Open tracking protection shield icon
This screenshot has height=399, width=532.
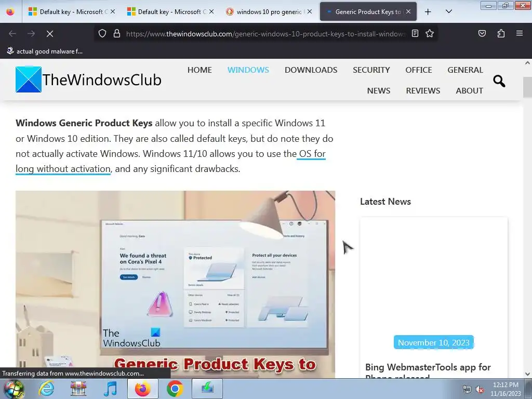[x=102, y=34]
